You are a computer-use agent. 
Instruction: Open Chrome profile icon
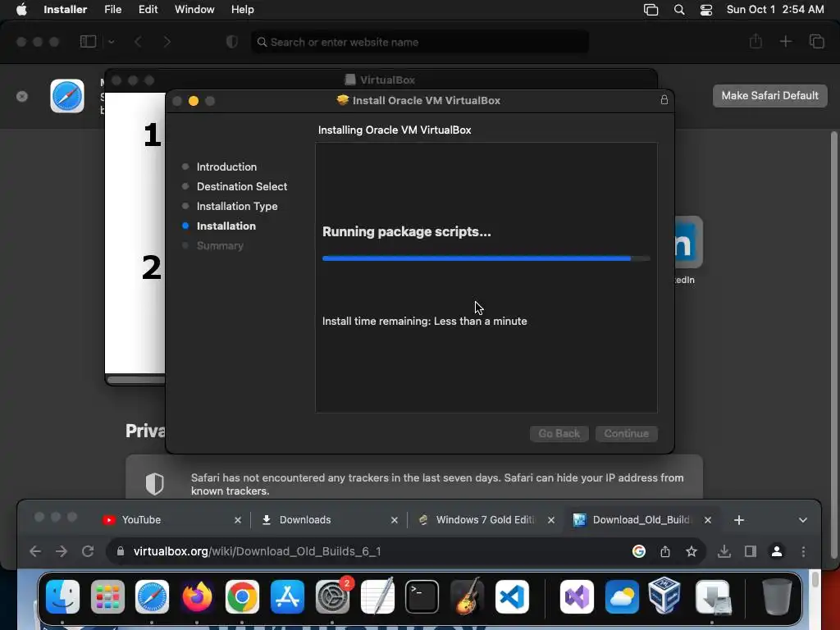[776, 551]
